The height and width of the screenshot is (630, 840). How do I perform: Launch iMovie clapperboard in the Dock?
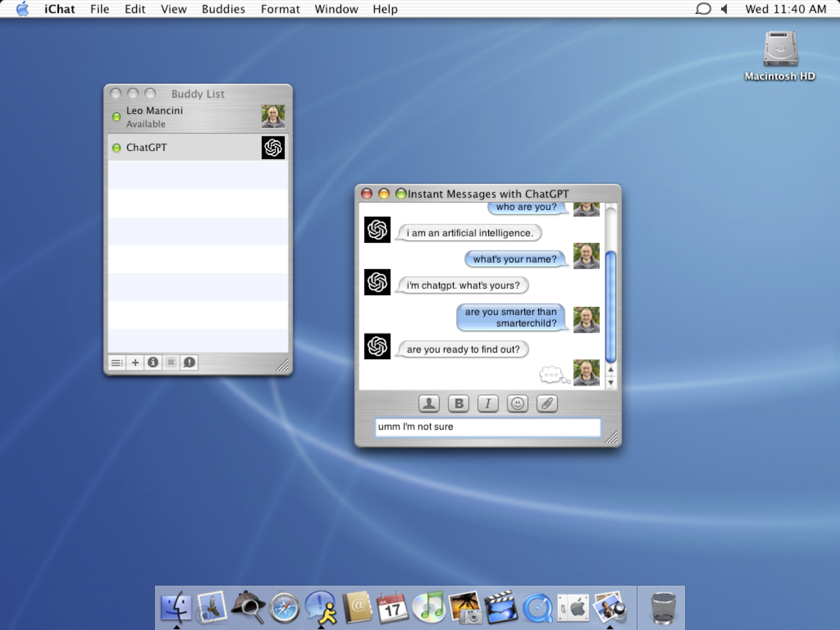click(501, 607)
